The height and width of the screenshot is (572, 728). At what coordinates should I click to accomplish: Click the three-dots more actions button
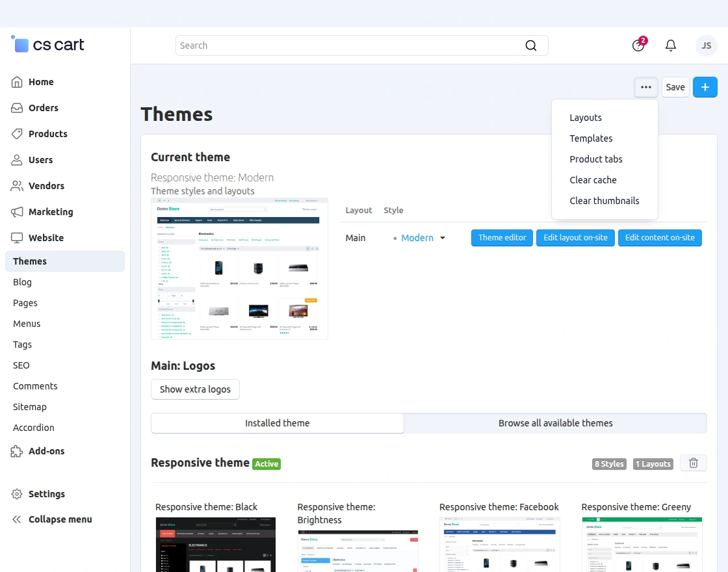click(x=646, y=87)
